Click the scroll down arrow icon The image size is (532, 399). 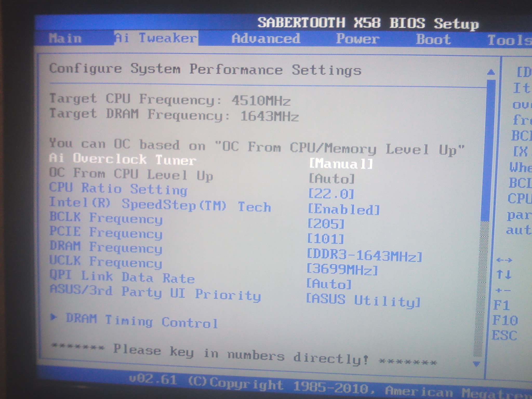click(476, 364)
